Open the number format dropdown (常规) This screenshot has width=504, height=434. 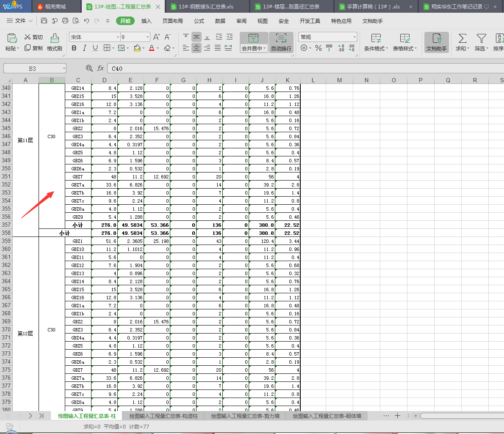tap(354, 37)
